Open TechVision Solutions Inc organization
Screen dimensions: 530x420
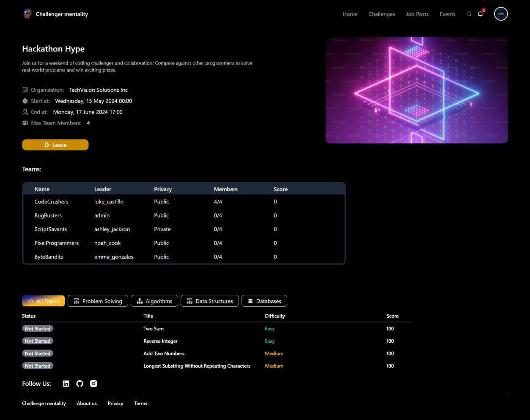(99, 90)
